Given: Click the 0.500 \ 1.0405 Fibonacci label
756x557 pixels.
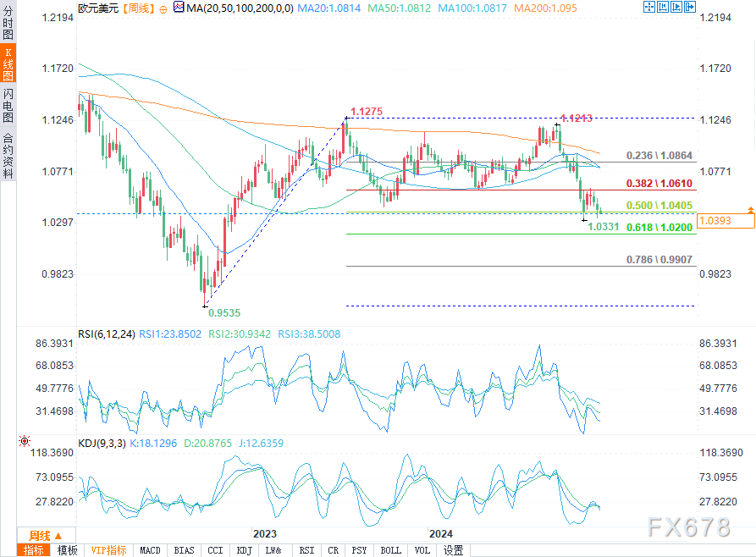Looking at the screenshot, I should click(x=659, y=206).
